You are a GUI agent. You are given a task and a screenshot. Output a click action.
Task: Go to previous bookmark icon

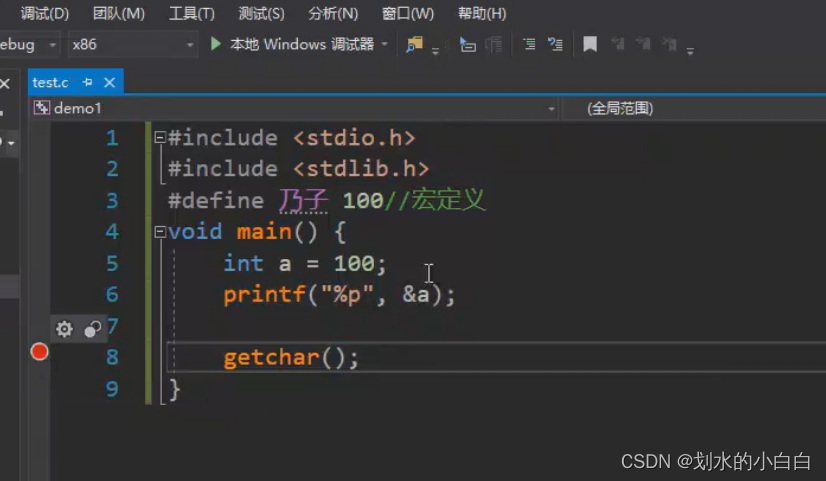coord(617,44)
